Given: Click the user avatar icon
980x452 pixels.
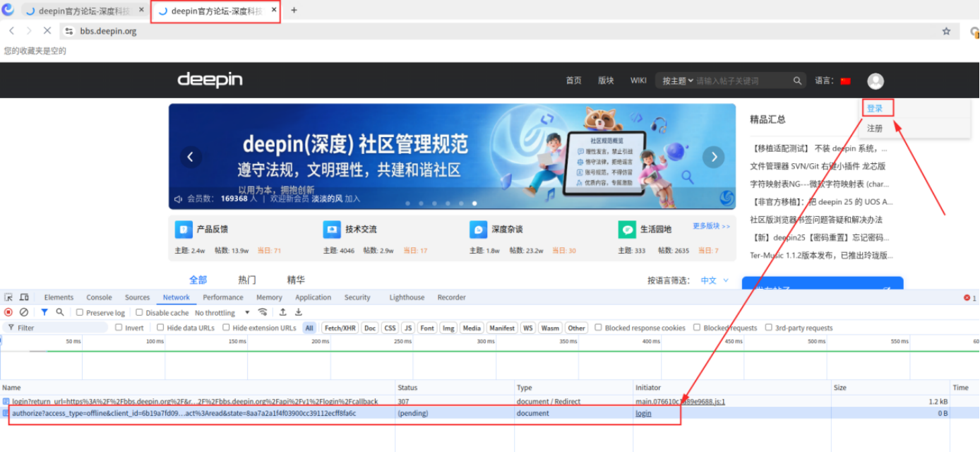Looking at the screenshot, I should [876, 81].
